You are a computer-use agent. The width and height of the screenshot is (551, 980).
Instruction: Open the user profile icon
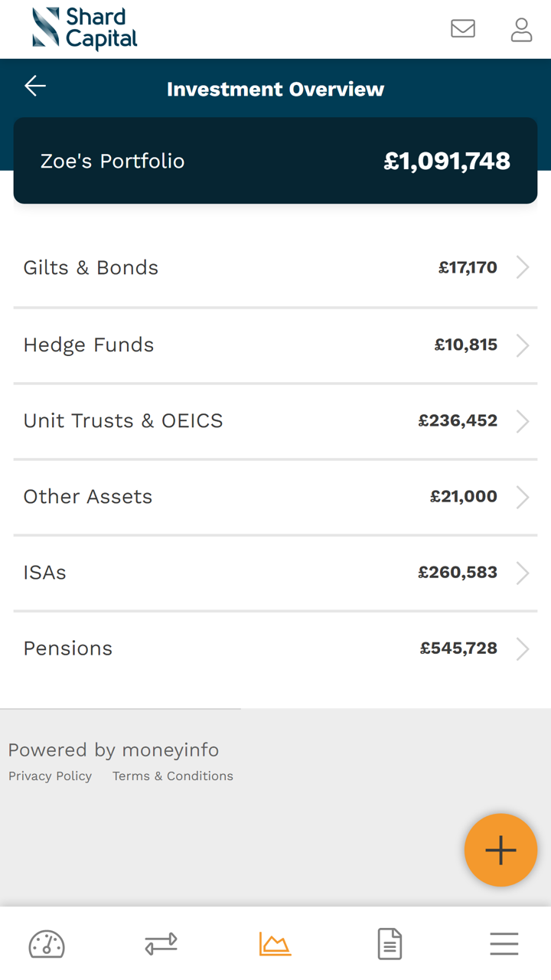pyautogui.click(x=521, y=29)
